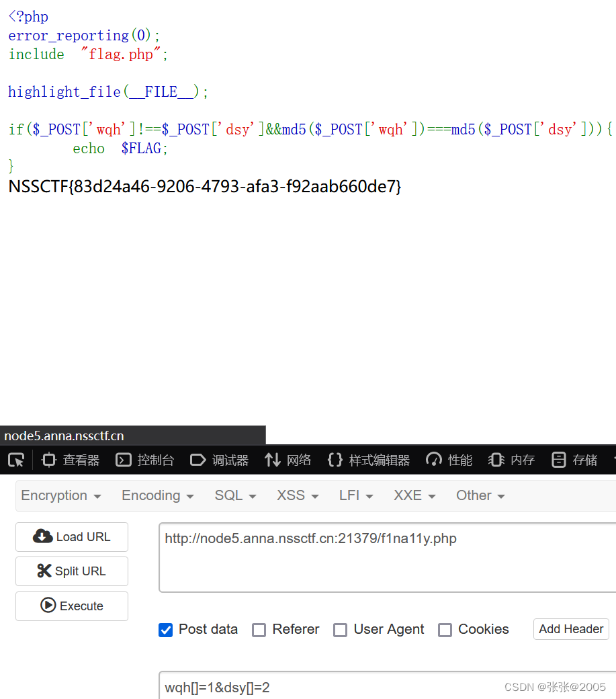
Task: Open the 查看器 inspector tab
Action: (x=71, y=460)
